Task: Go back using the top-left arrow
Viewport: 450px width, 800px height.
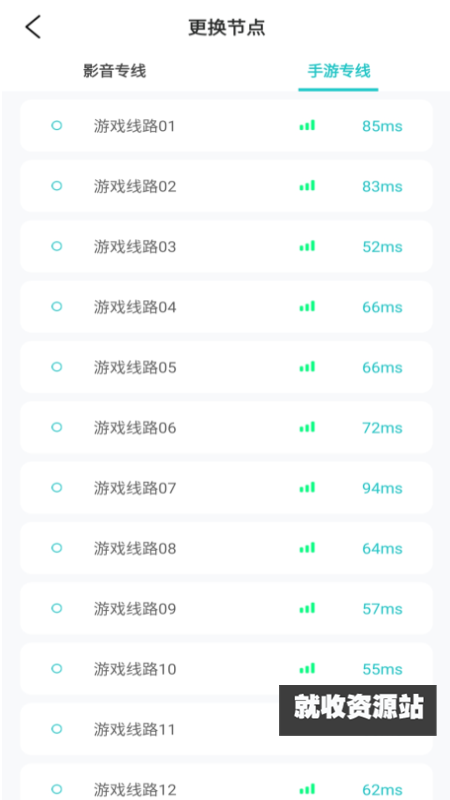Action: coord(33,27)
